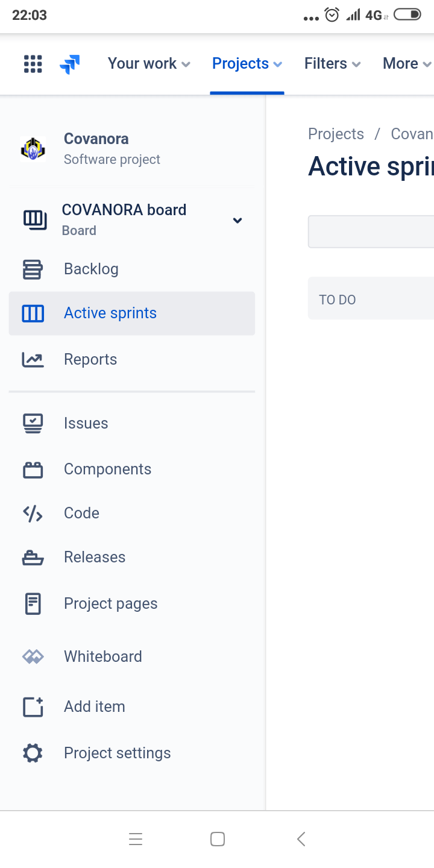Click Add item label
The width and height of the screenshot is (434, 868).
[x=95, y=706]
